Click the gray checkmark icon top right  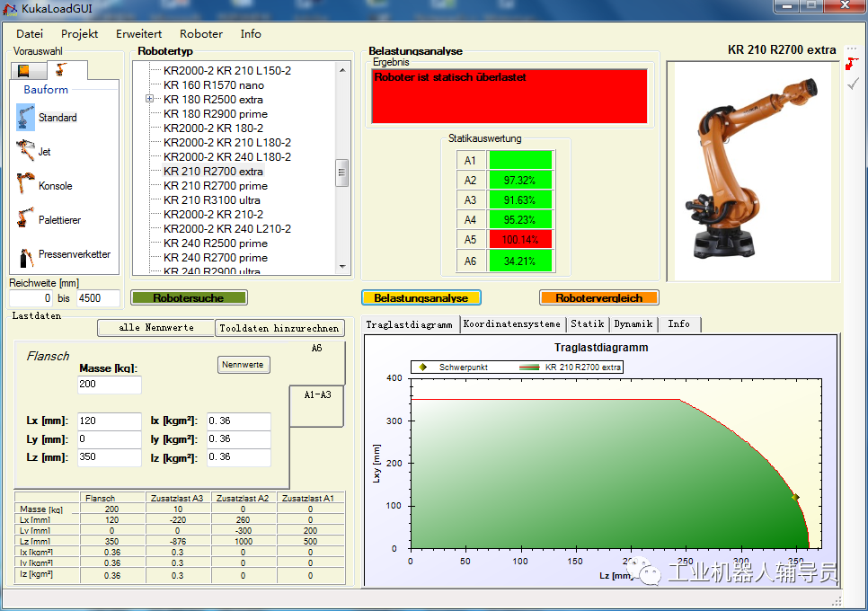853,84
